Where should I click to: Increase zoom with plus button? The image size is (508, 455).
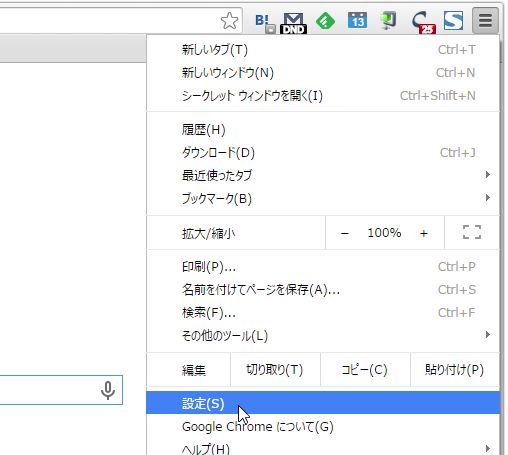[424, 233]
